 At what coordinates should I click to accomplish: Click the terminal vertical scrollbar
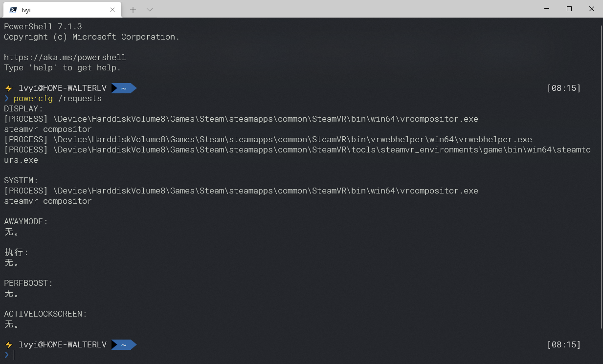(601, 176)
